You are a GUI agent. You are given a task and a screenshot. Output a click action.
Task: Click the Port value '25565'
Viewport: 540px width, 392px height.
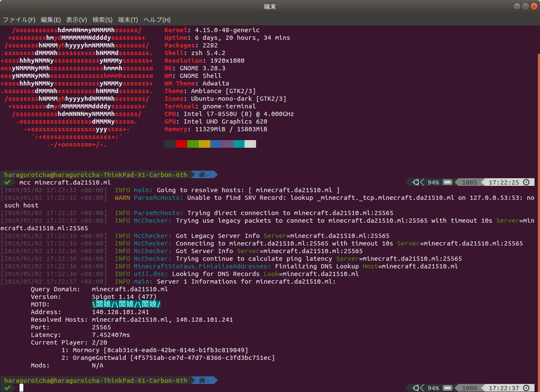point(101,327)
